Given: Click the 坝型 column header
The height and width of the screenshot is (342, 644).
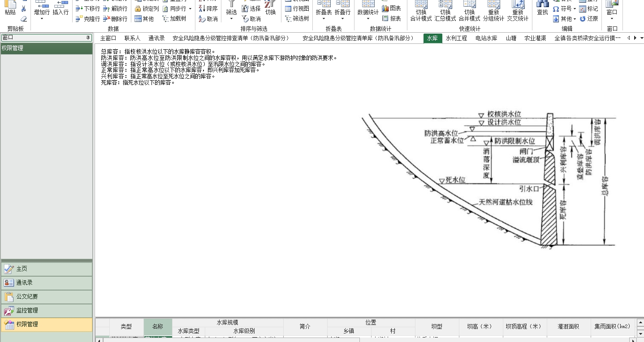Looking at the screenshot, I should 437,327.
